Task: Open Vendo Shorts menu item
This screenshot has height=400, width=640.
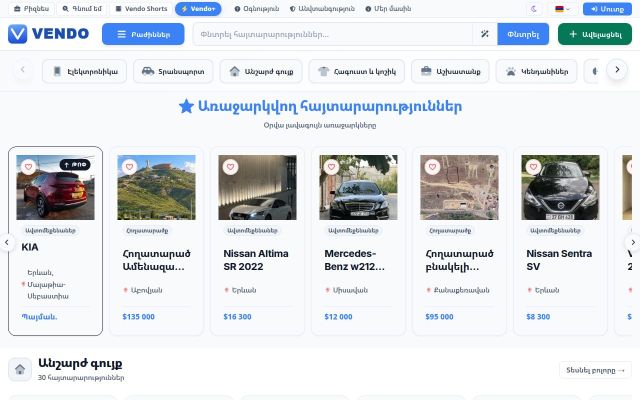Action: coord(141,9)
